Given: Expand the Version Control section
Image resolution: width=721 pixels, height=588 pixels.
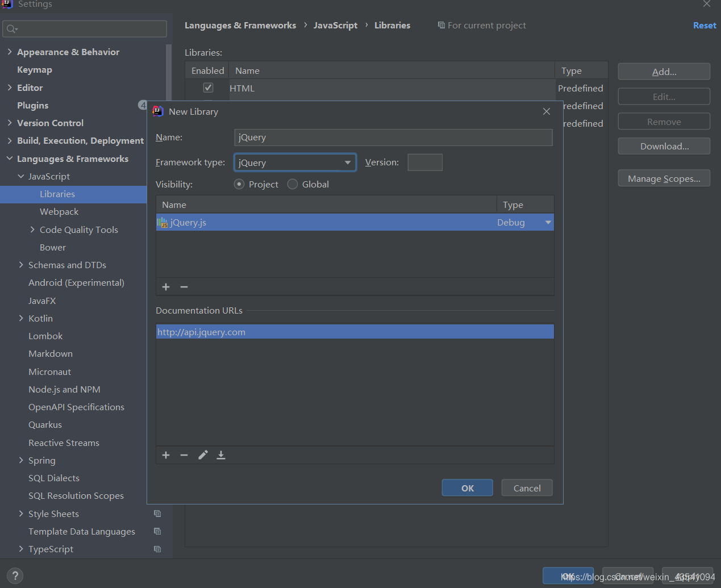Looking at the screenshot, I should tap(10, 123).
